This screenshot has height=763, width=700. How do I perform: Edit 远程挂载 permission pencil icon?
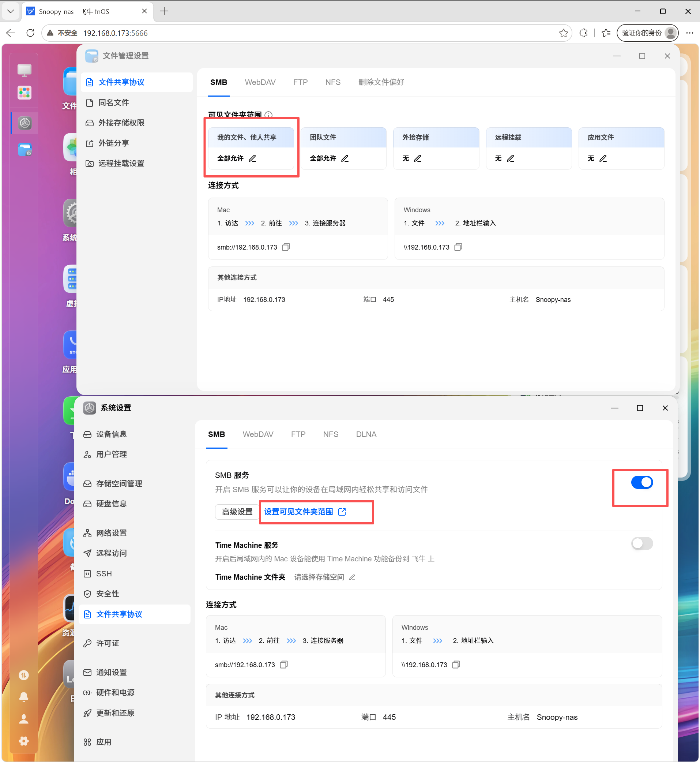(511, 158)
